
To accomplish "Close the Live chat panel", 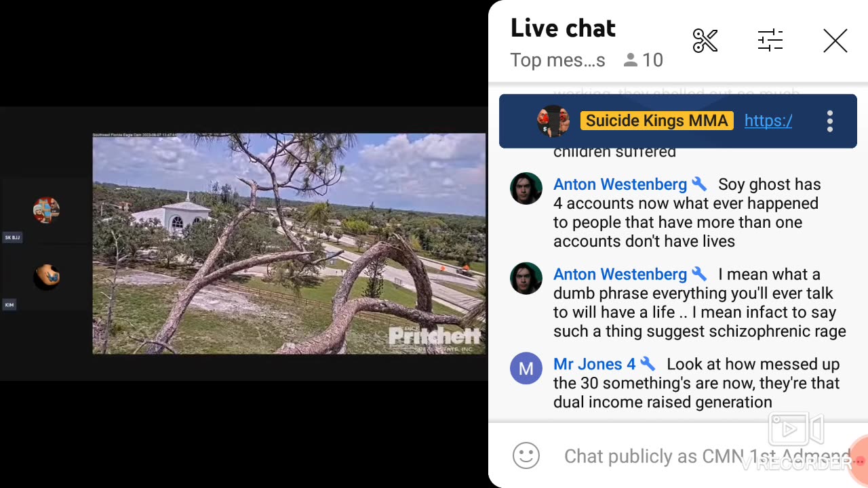I will [x=835, y=41].
